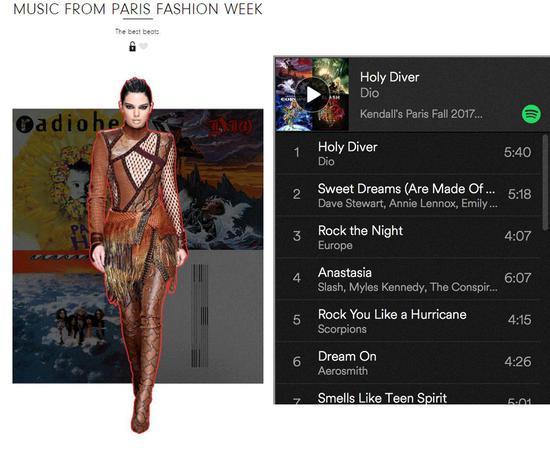Screen dimensions: 550x452
Task: Click the padlock icon under the title
Action: tap(132, 46)
